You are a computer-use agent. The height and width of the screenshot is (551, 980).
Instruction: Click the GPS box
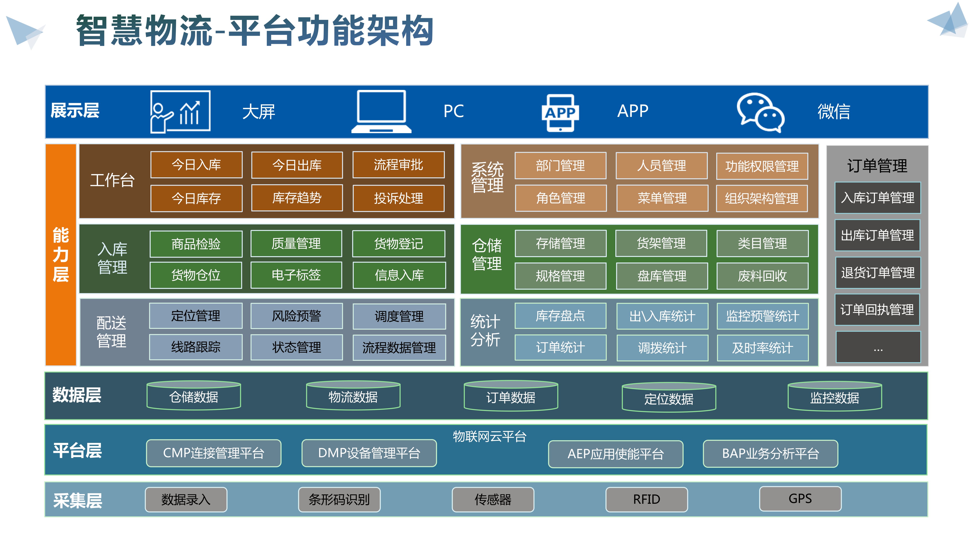pos(800,499)
